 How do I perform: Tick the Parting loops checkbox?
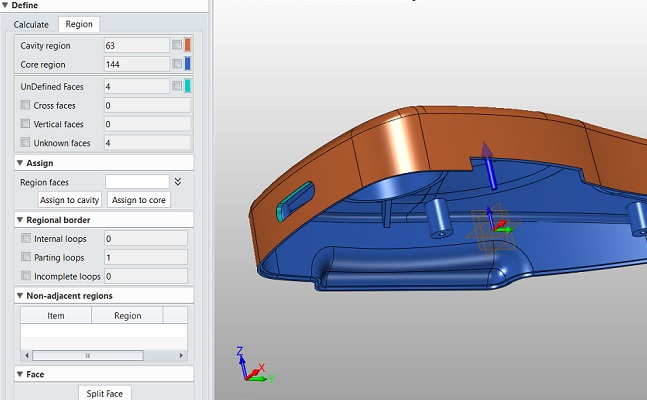coord(26,257)
